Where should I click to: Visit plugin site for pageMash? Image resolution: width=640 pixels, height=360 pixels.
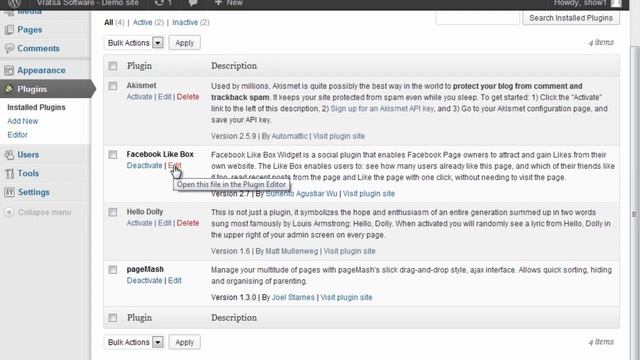[x=346, y=297]
